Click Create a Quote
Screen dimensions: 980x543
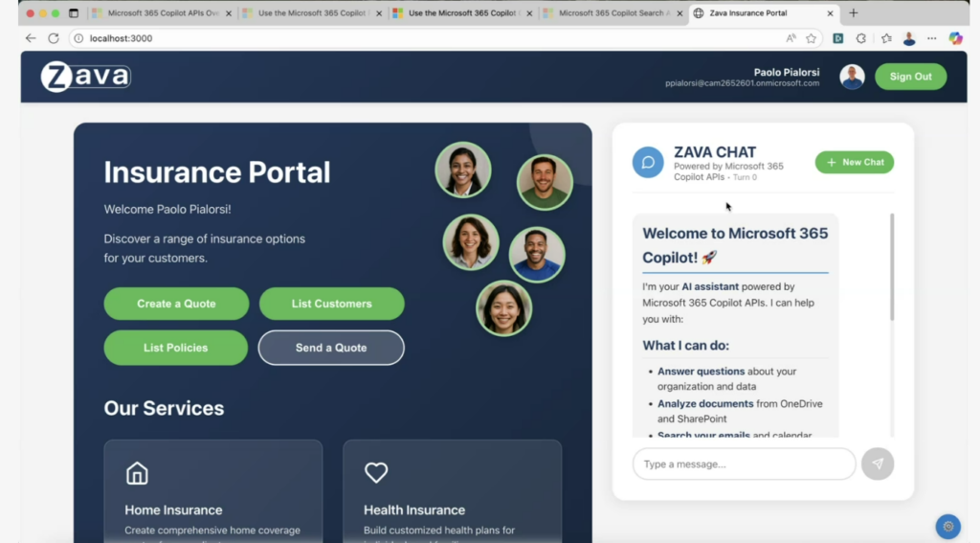point(176,304)
